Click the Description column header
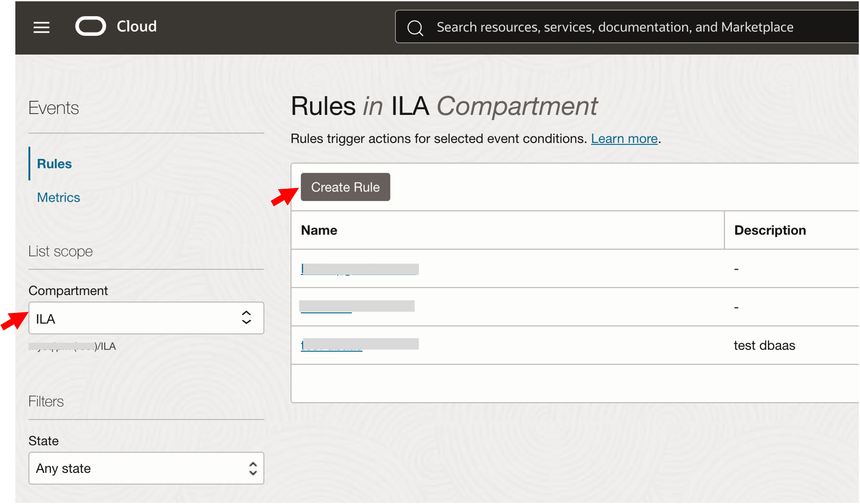 pos(769,230)
